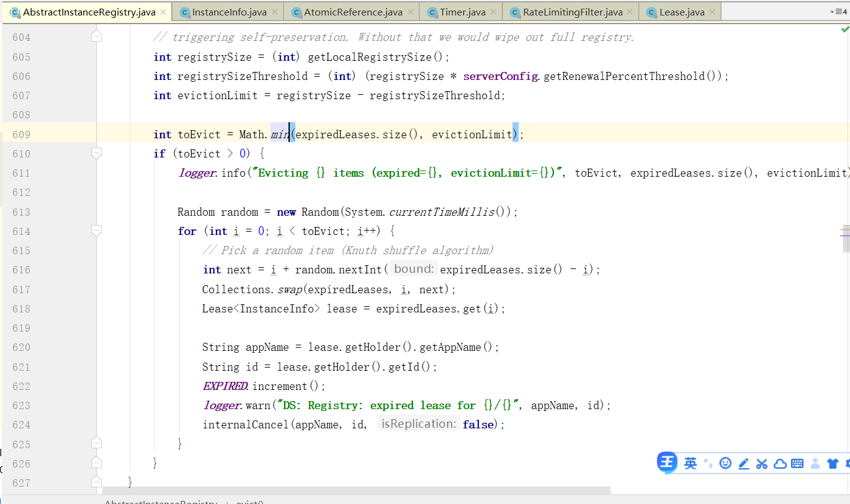Screen dimensions: 850x504
Task: Click the self-preservation comment on line 604
Action: click(x=394, y=37)
